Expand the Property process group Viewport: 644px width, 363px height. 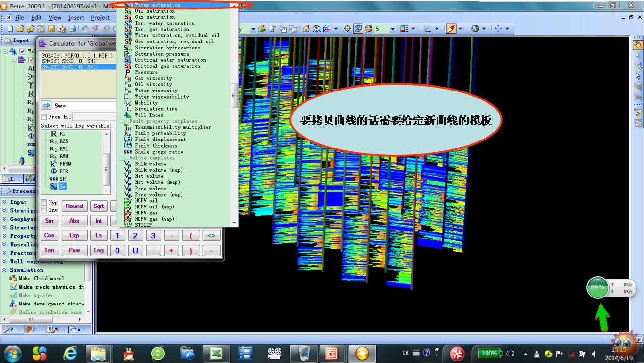tap(4, 236)
